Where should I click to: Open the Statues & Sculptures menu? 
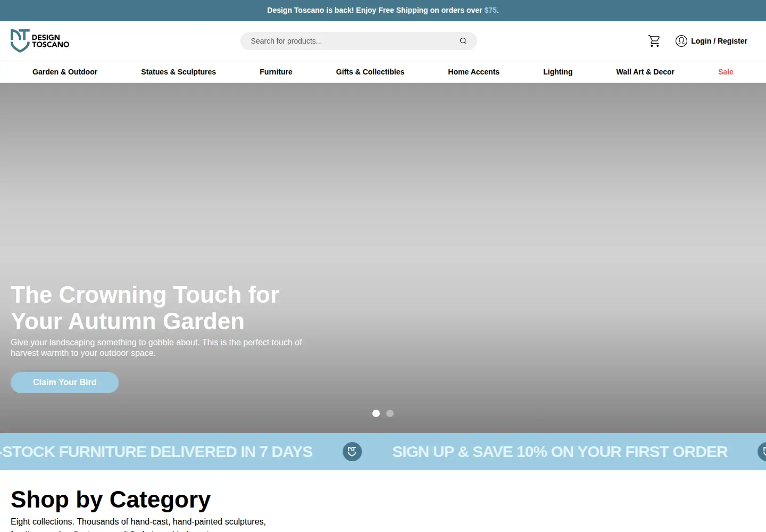click(x=178, y=72)
